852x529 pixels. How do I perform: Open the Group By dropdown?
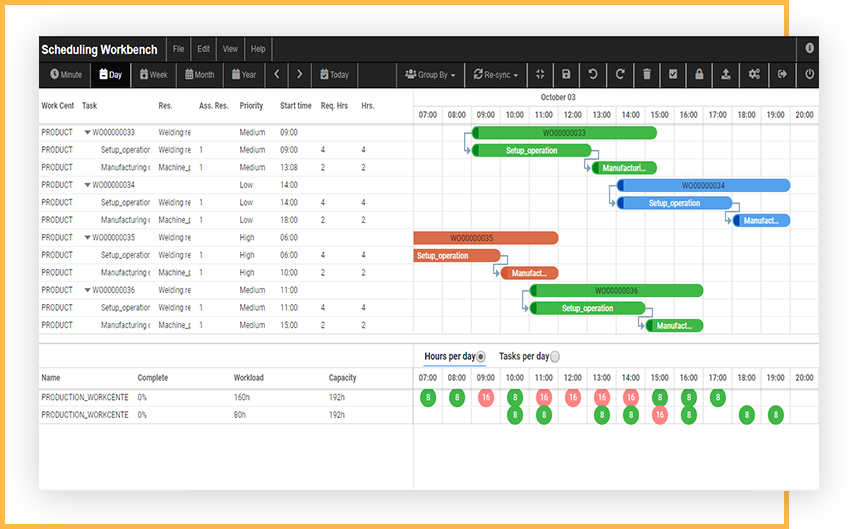click(430, 75)
